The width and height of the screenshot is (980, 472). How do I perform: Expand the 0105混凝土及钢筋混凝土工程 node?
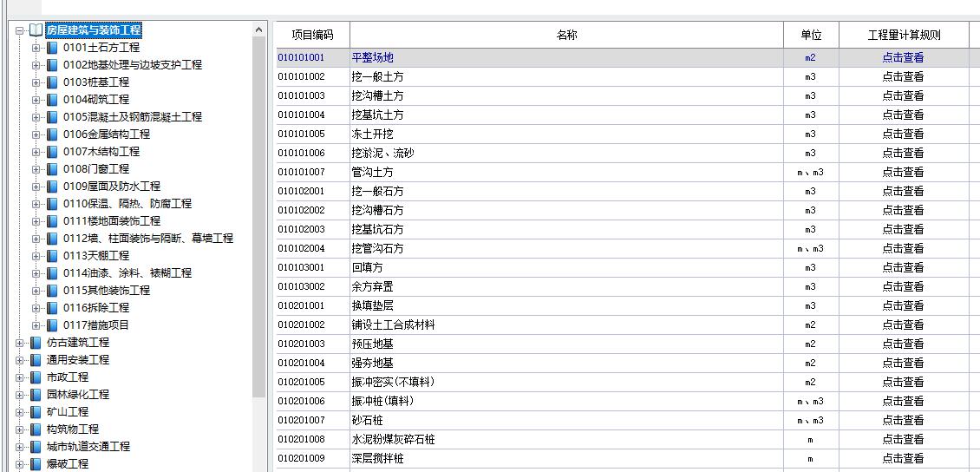(36, 117)
